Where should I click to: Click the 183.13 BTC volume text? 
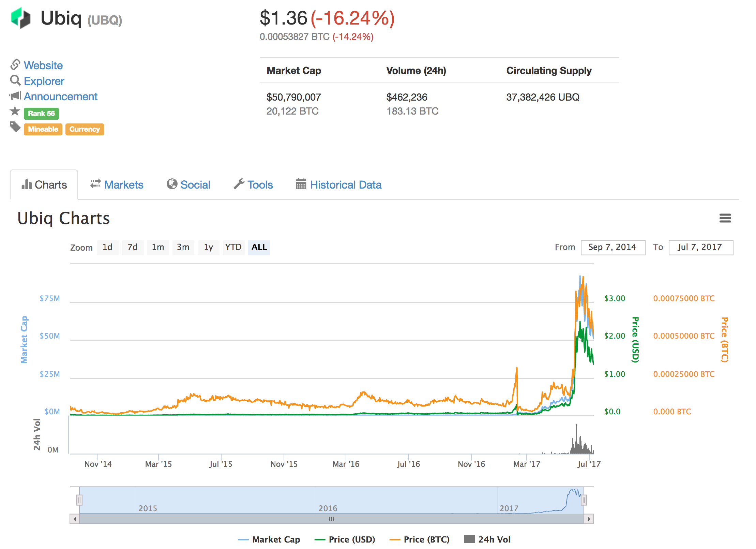(x=412, y=111)
